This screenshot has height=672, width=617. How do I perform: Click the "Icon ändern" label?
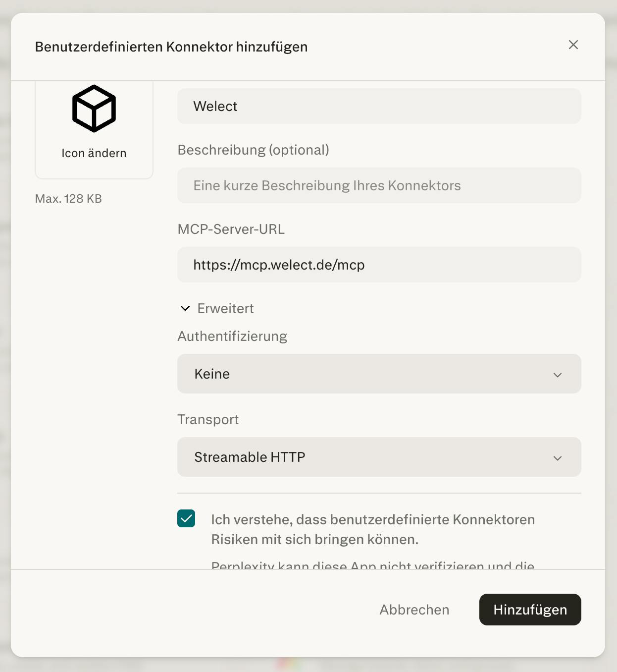pos(94,153)
